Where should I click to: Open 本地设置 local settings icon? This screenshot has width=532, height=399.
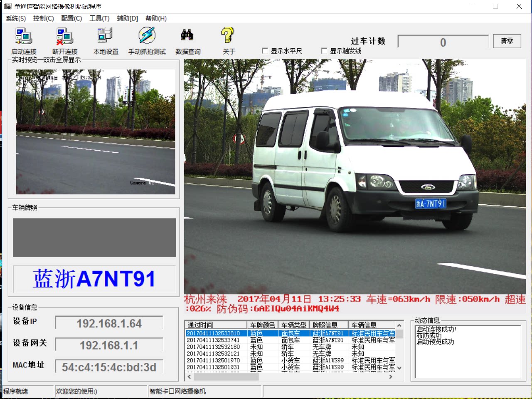(105, 36)
